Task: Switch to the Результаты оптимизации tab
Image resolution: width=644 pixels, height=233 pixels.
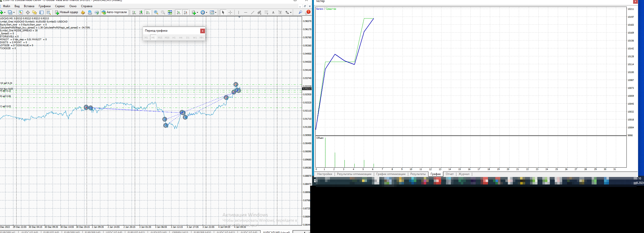Action: [x=354, y=174]
